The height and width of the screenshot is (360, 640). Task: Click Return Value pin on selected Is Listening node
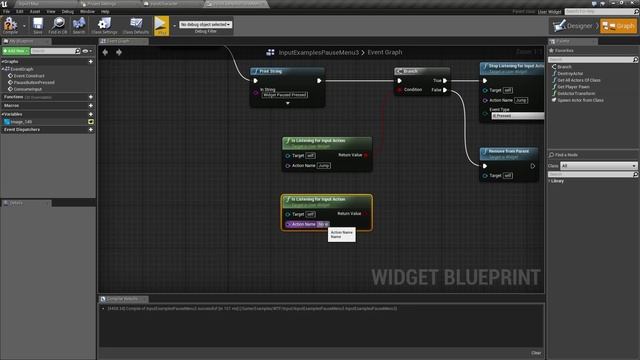point(365,214)
